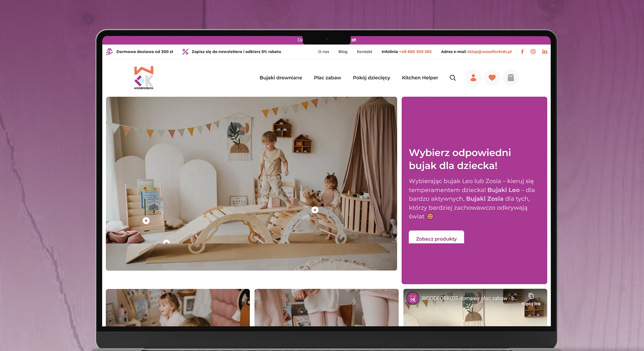Click the Woodforkids logo
Viewport: 644px width, 351px height.
144,78
